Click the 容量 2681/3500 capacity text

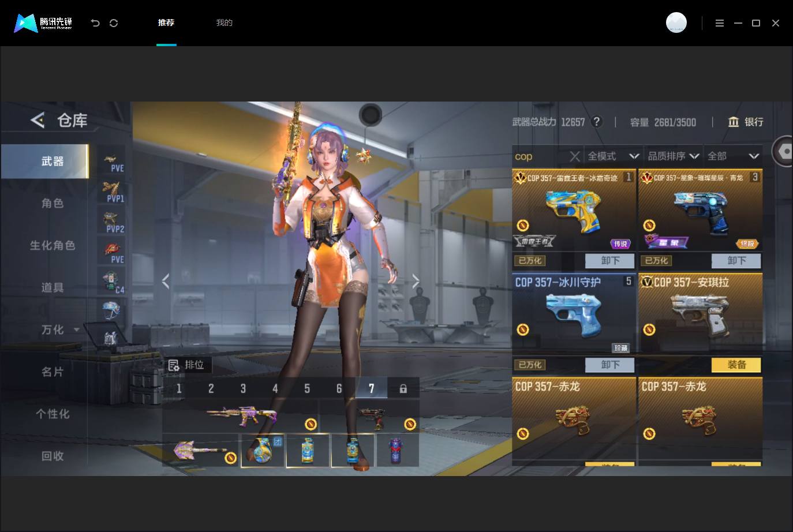663,122
